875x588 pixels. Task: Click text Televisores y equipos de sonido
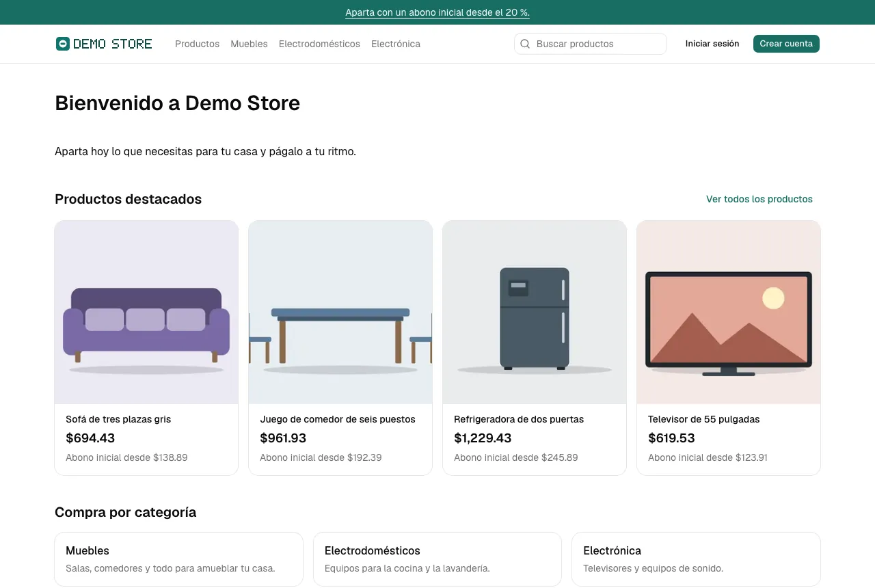click(x=653, y=568)
